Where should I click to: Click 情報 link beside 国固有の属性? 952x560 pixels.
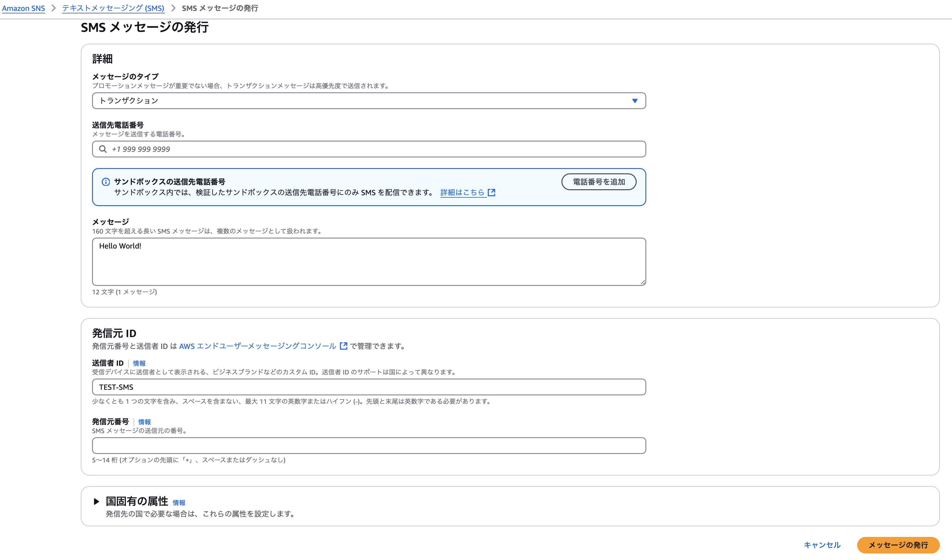point(179,503)
